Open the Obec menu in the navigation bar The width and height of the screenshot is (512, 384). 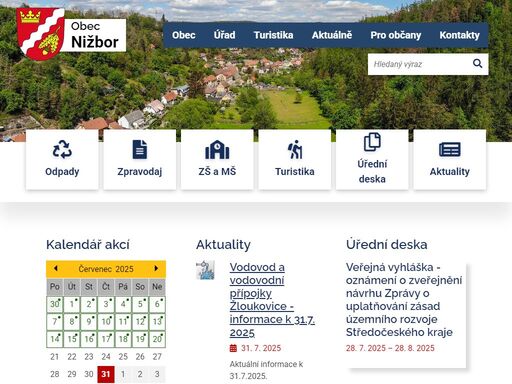click(x=184, y=35)
